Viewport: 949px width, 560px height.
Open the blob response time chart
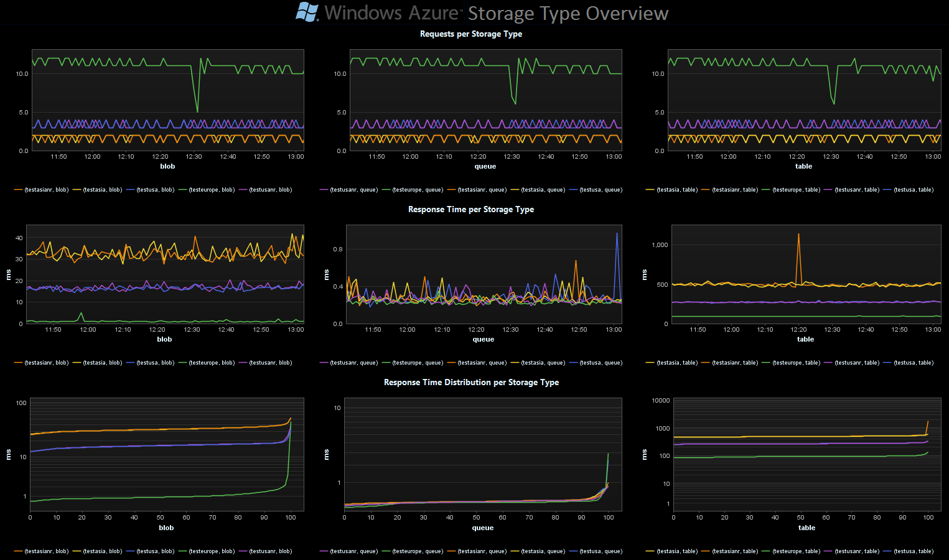165,274
